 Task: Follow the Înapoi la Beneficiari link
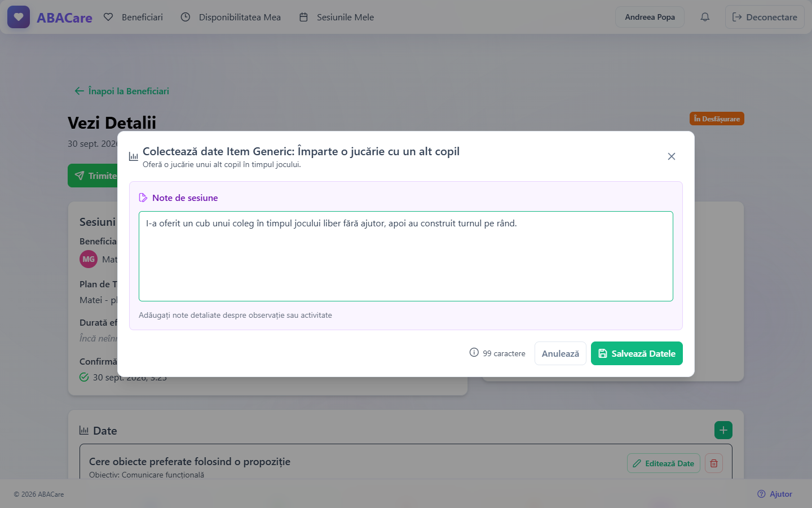122,91
